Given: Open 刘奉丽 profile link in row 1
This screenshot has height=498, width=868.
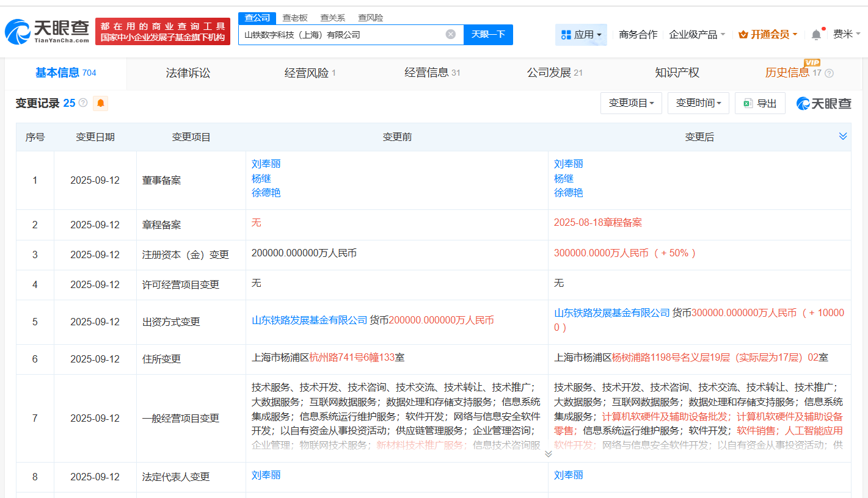Looking at the screenshot, I should pos(266,164).
